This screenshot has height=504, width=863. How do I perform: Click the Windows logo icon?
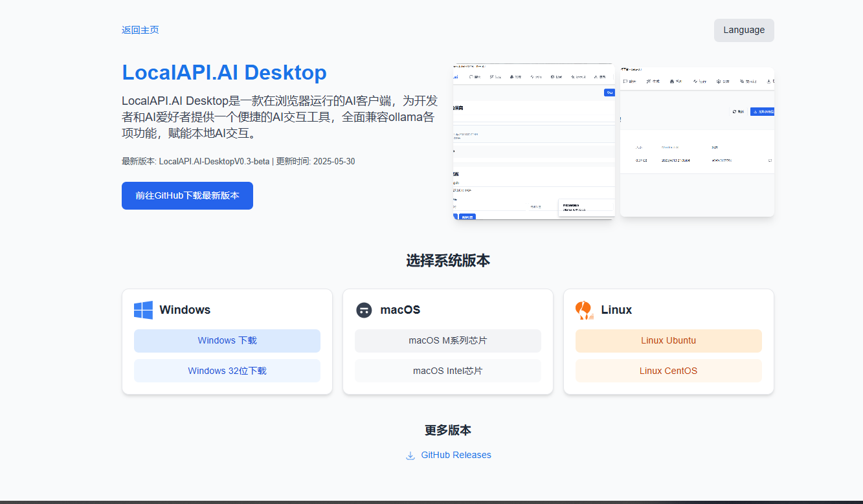point(143,310)
